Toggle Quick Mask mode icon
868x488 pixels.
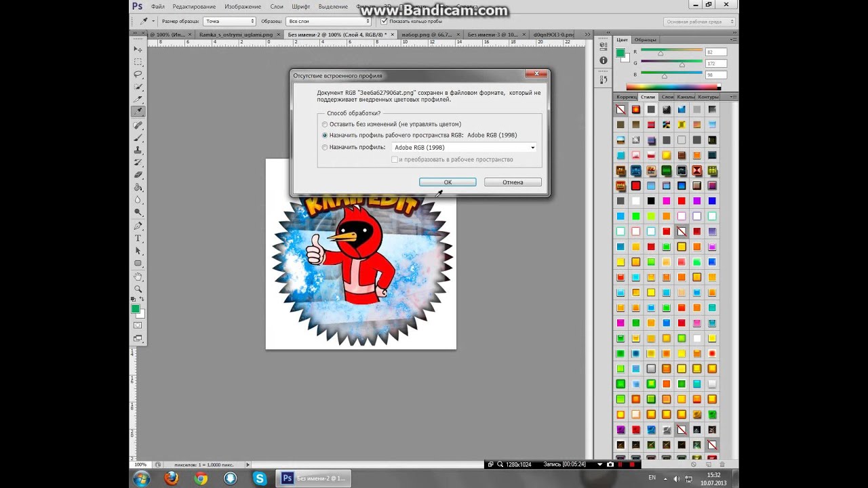click(138, 326)
